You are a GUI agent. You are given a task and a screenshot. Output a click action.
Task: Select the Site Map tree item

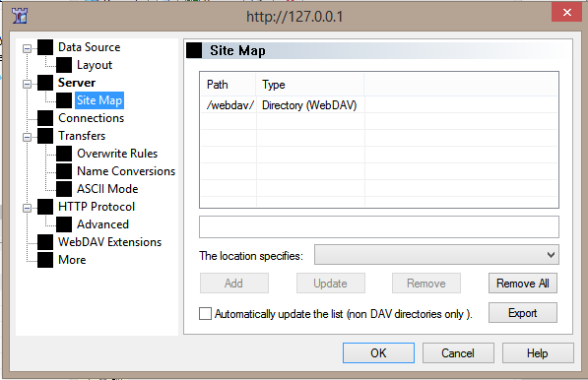click(99, 100)
